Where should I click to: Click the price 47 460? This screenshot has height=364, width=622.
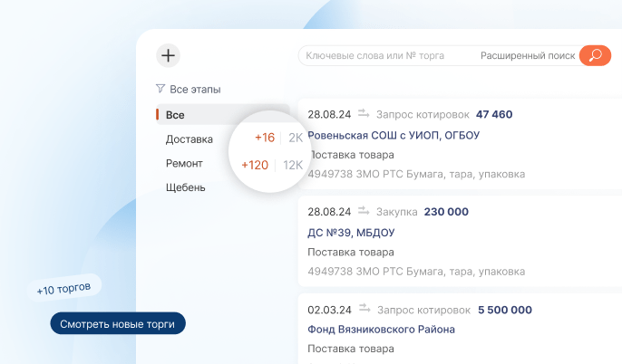[494, 114]
